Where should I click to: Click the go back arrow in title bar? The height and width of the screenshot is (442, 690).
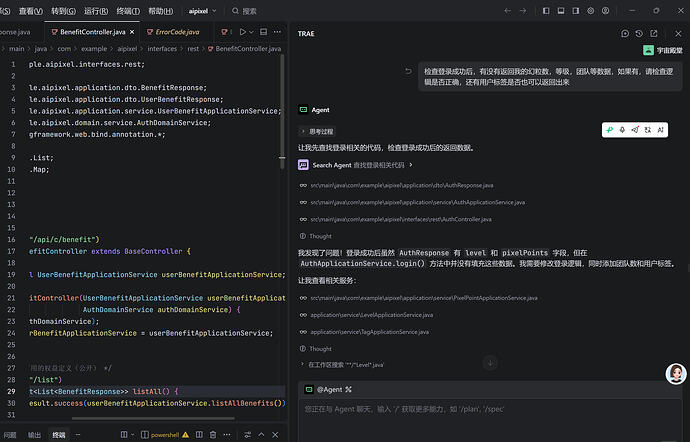click(507, 11)
